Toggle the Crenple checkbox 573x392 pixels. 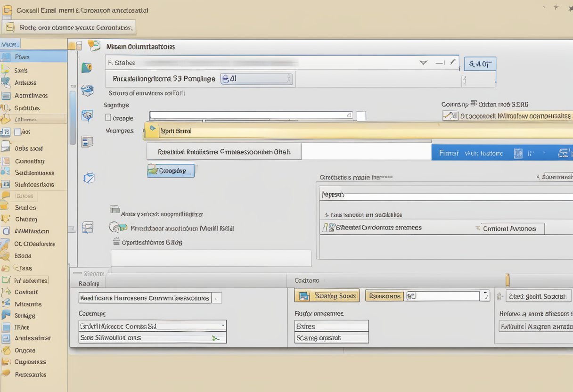coord(108,118)
